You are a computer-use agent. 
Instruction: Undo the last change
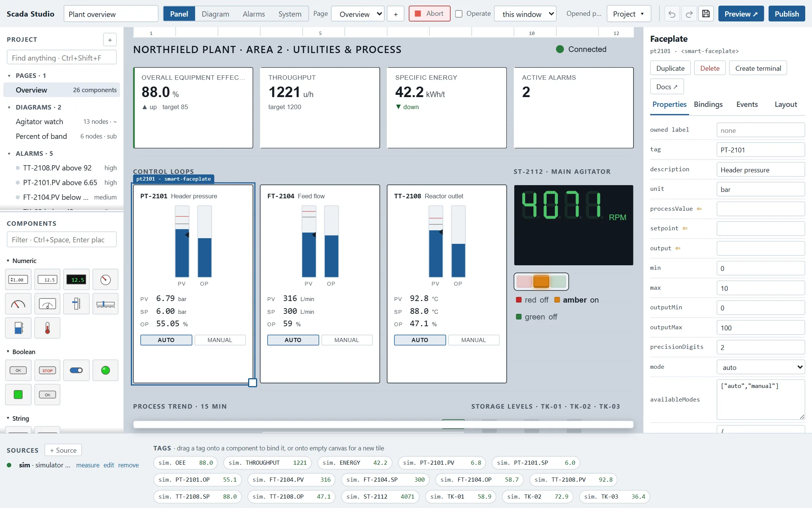click(x=672, y=14)
